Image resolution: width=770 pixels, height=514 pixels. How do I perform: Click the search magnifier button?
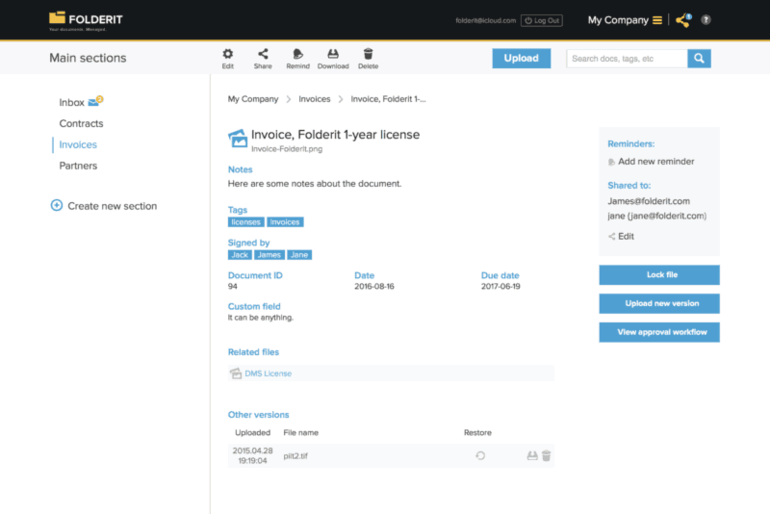[x=699, y=58]
